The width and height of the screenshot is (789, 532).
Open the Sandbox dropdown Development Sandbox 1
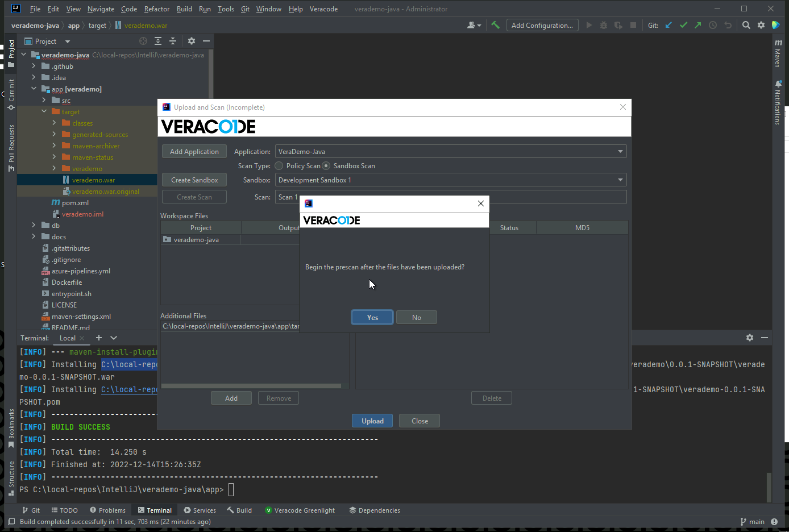coord(451,180)
